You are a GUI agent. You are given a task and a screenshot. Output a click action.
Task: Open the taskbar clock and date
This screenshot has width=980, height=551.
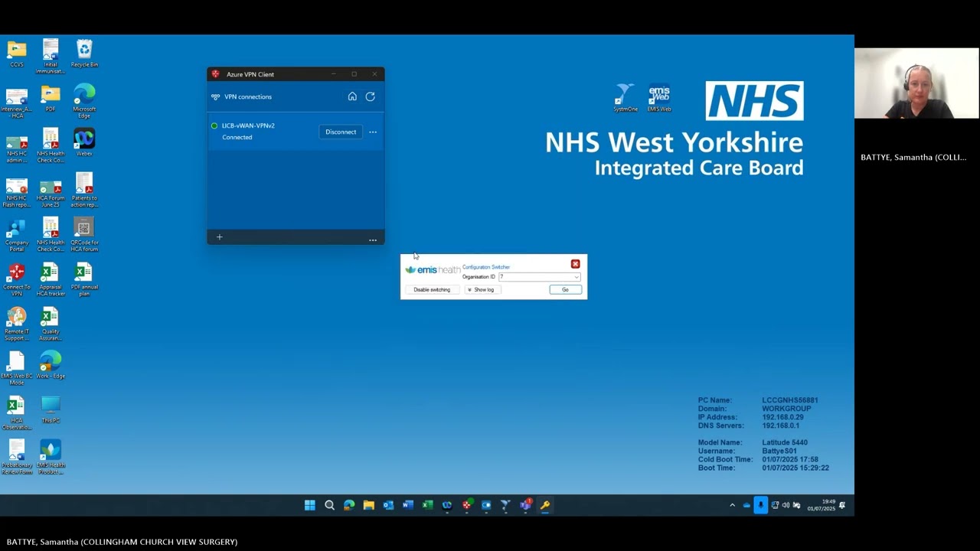click(821, 505)
